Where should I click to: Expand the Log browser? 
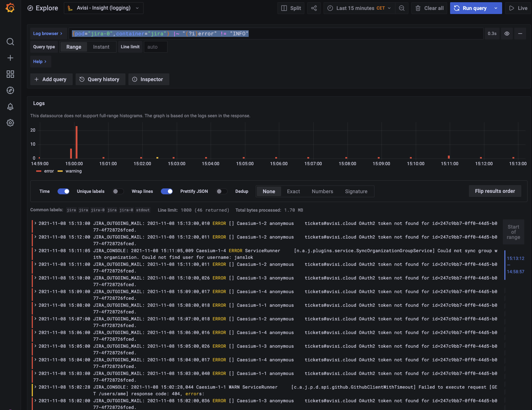pos(48,34)
